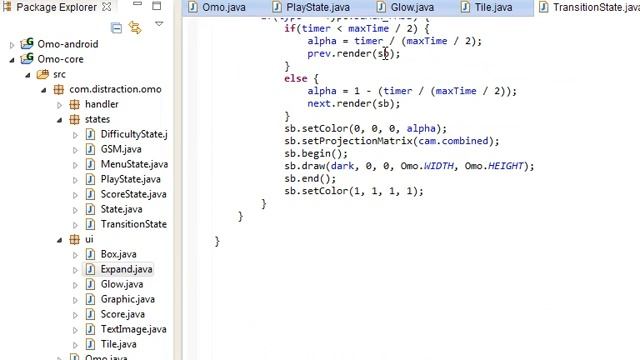Maximize the Package Explorer view
This screenshot has height=360, width=640.
(x=157, y=6)
